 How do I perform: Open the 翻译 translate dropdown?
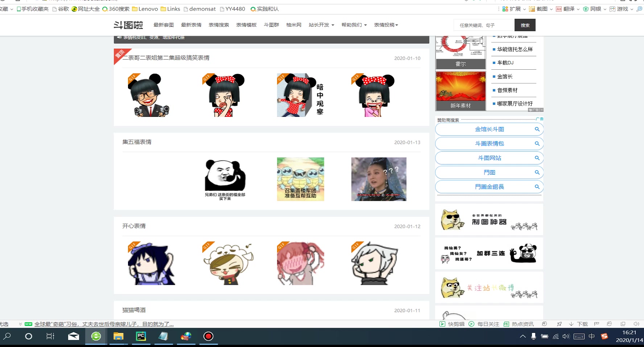pyautogui.click(x=568, y=9)
